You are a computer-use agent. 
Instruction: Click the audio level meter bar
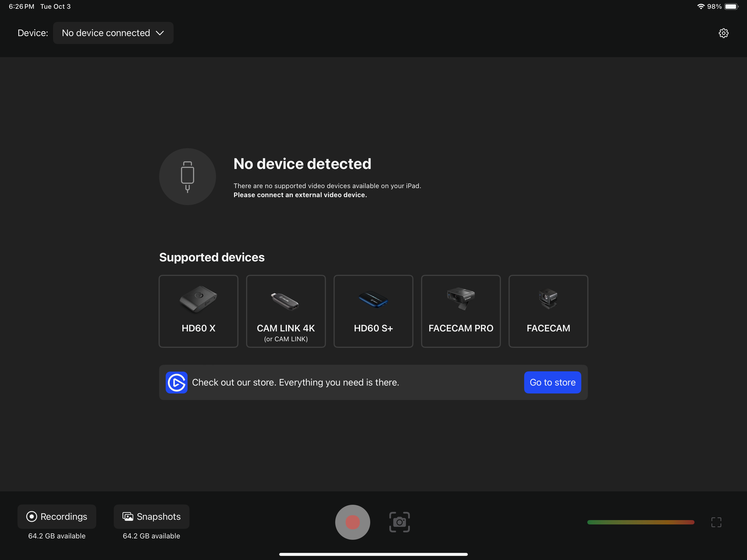640,522
